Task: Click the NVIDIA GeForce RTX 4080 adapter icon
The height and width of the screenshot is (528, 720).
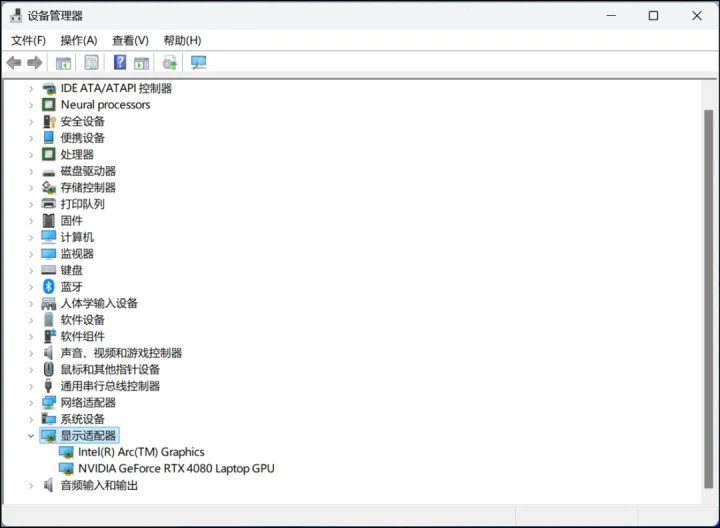Action: tap(66, 469)
